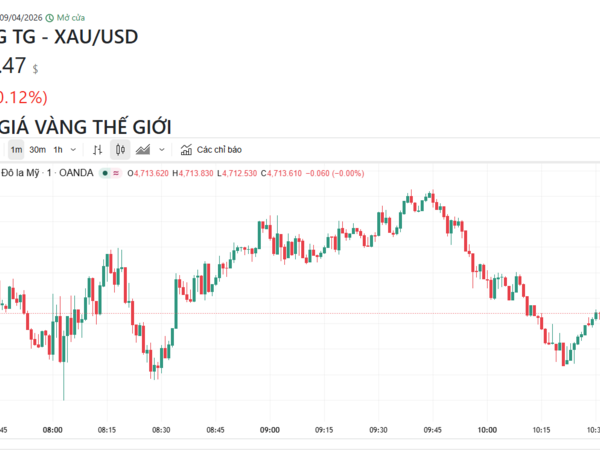
Task: Expand the timeframe dropdown chevron
Action: click(x=75, y=150)
